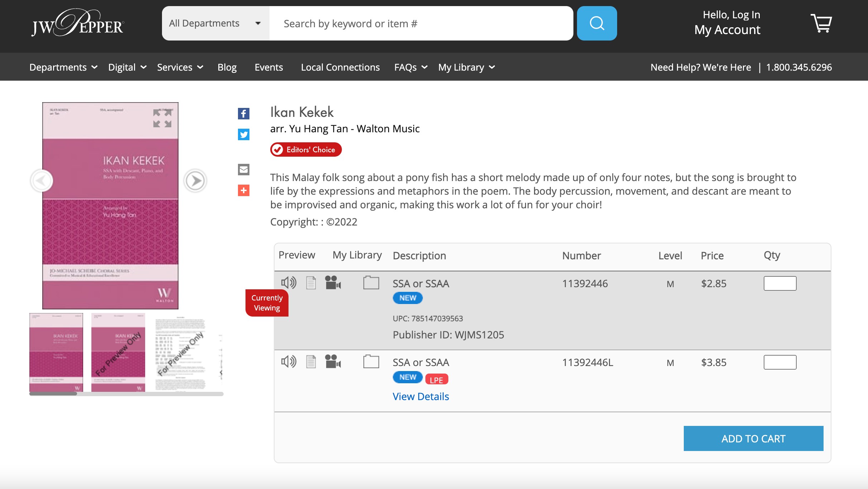868x489 pixels.
Task: Add item 11392446L to My Library folder
Action: click(371, 361)
